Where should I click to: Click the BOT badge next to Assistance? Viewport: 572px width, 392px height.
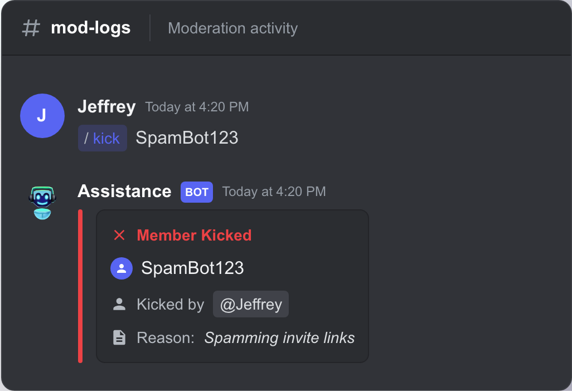coord(196,192)
